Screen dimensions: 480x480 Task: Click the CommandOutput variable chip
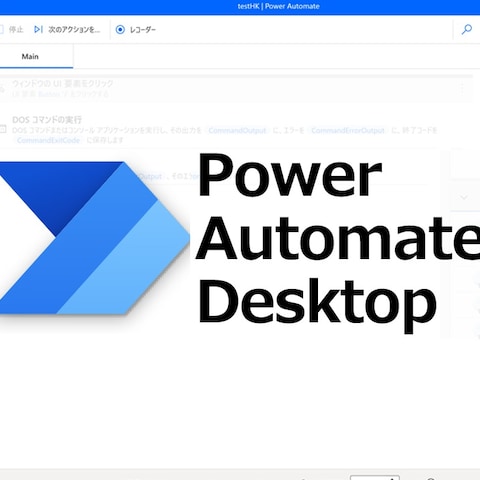coord(237,130)
